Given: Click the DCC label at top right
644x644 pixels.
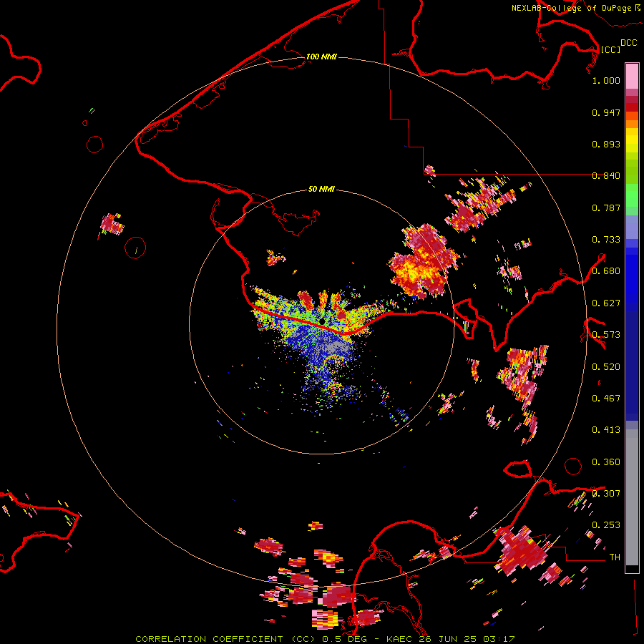Looking at the screenshot, I should click(x=628, y=43).
